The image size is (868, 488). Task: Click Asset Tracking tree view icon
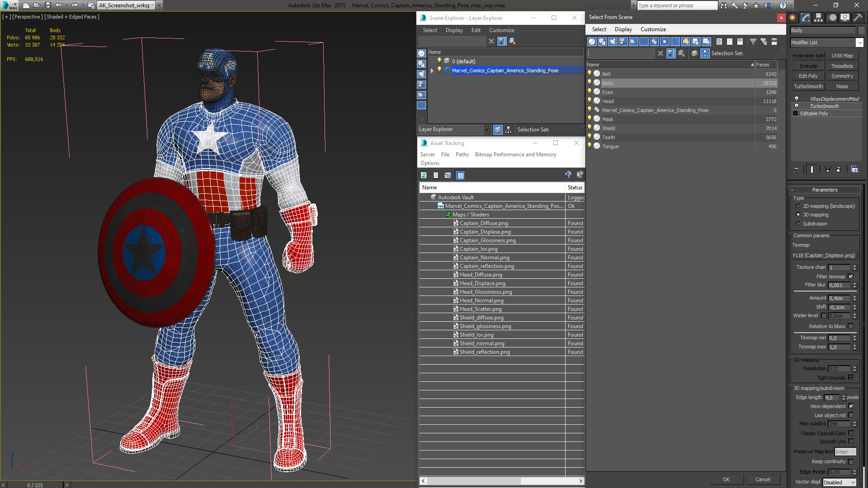pyautogui.click(x=448, y=175)
